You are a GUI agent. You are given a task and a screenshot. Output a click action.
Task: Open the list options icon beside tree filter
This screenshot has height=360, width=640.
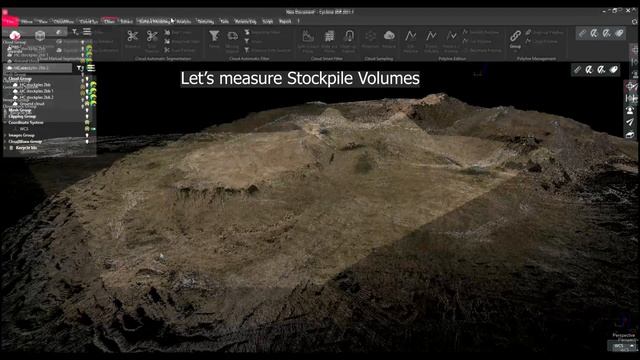91,68
